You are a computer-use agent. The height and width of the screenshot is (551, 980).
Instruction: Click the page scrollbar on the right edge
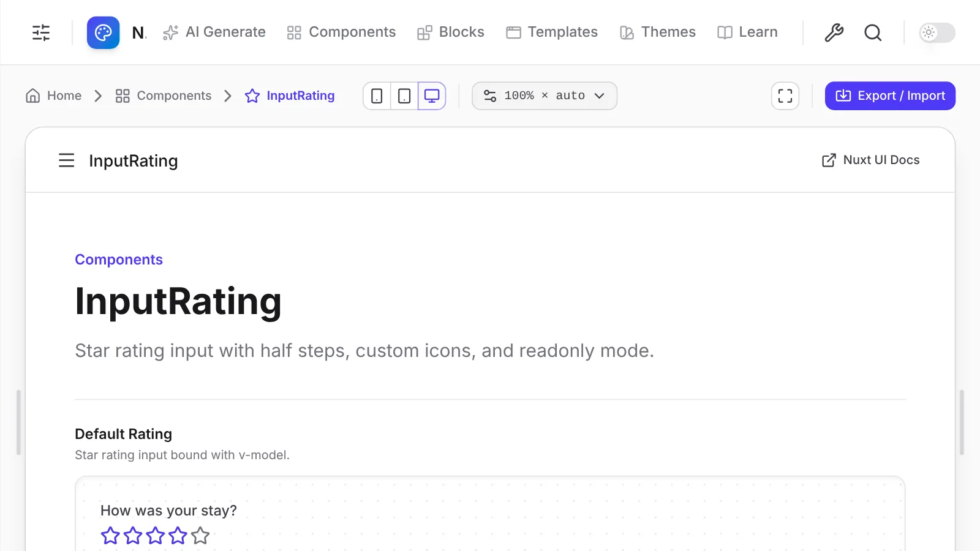(962, 422)
